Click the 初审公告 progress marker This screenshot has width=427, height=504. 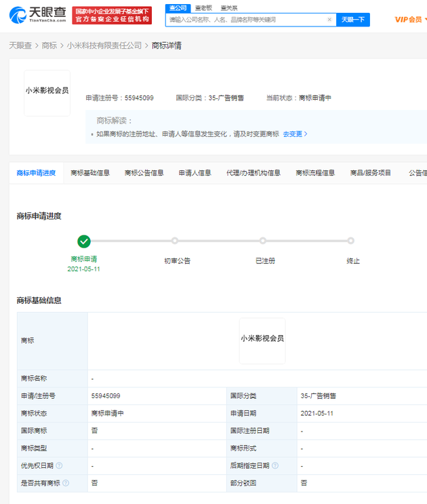[175, 241]
